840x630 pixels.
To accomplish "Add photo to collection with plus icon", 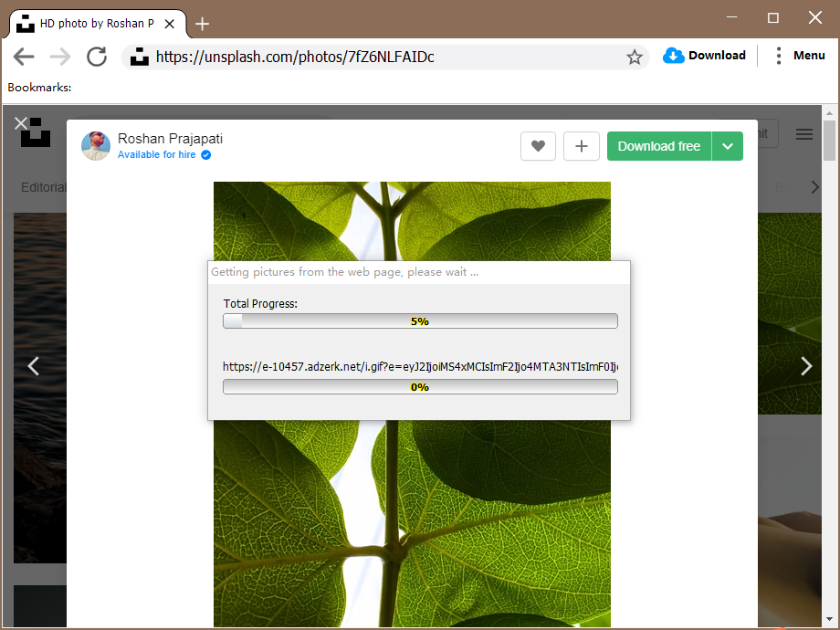I will (x=582, y=146).
